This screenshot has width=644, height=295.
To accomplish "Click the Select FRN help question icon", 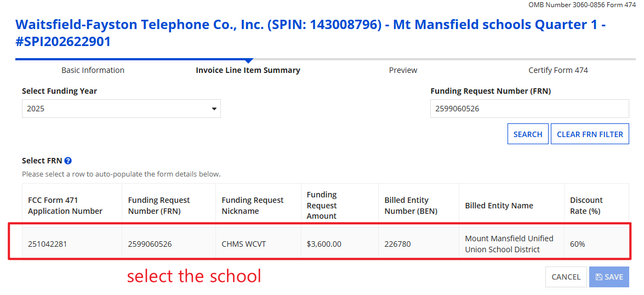I will (68, 161).
